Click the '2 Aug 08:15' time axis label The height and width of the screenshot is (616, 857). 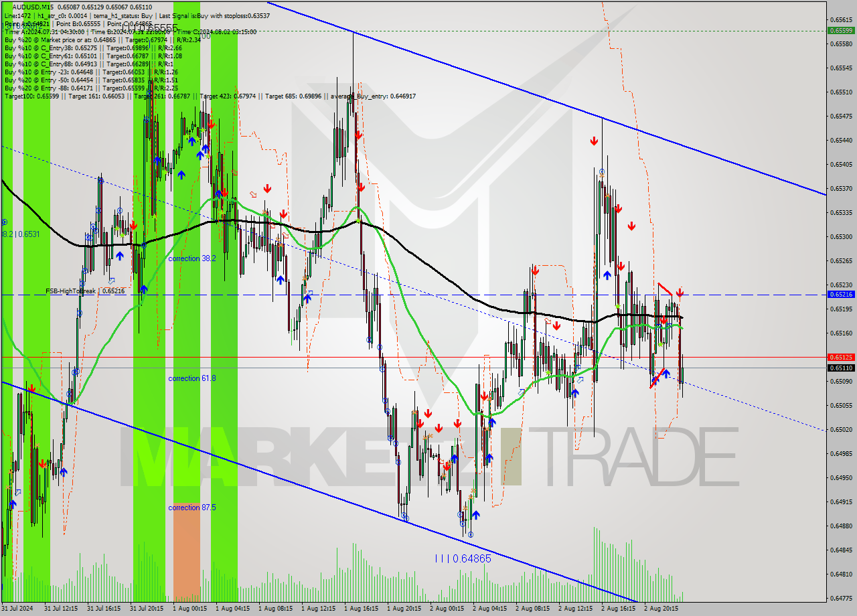click(x=532, y=609)
